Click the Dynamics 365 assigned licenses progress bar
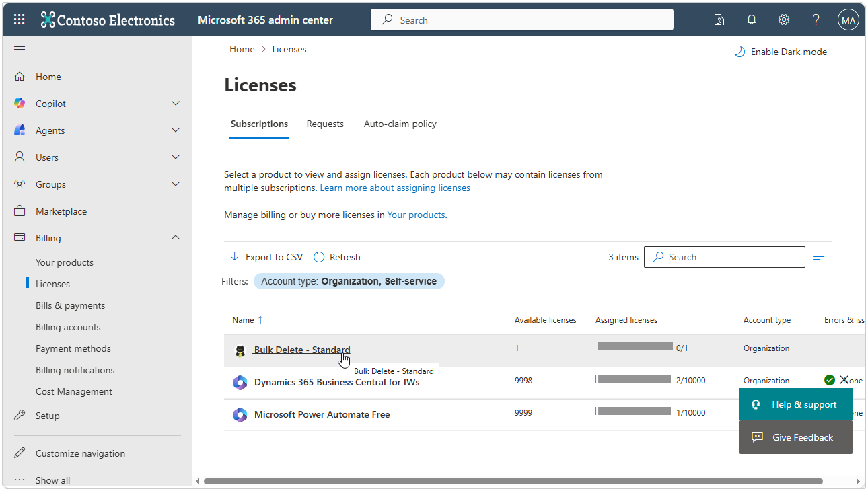This screenshot has width=868, height=491. coord(633,379)
